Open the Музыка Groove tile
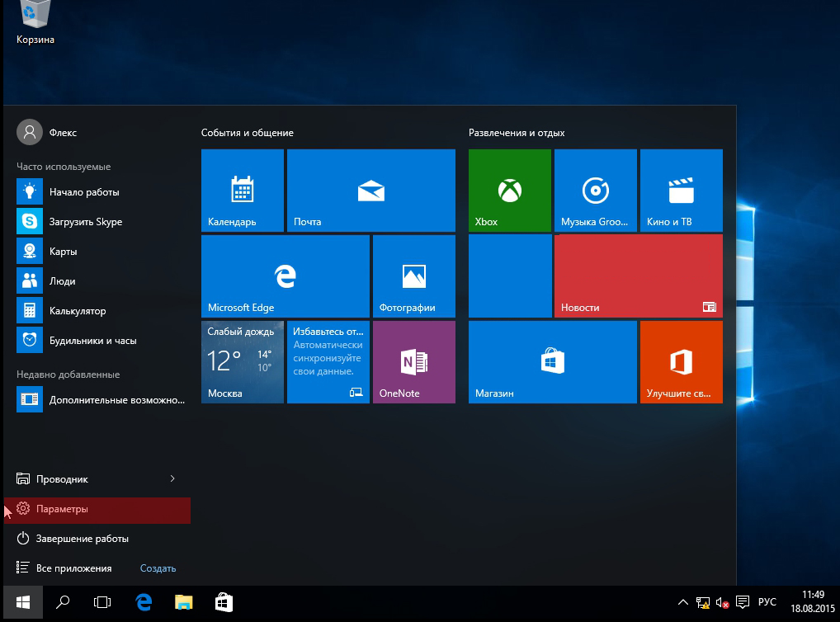The image size is (840, 622). [595, 191]
